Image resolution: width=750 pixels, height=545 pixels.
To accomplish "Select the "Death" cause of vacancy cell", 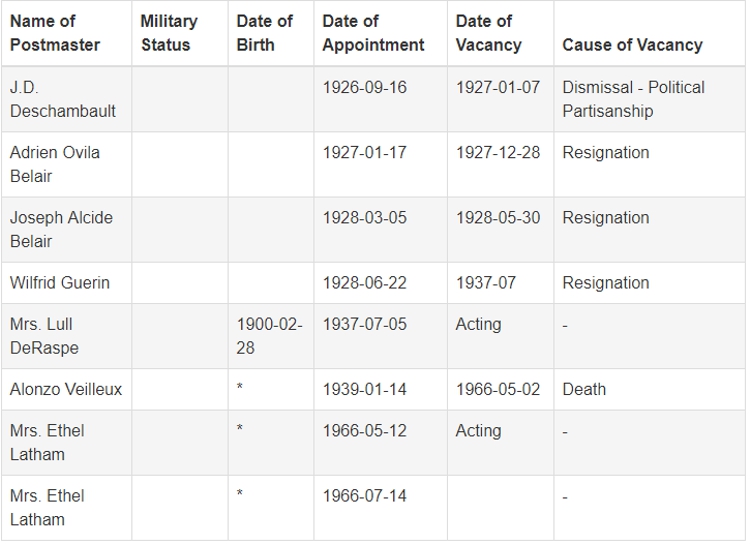I will [584, 389].
